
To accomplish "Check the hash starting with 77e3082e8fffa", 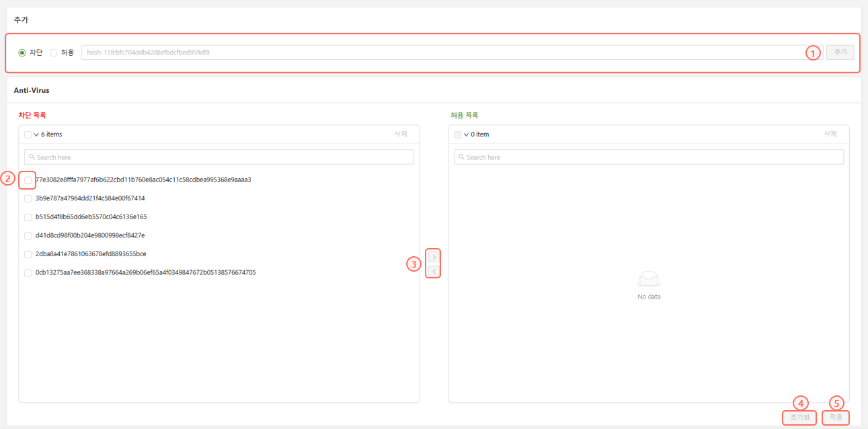I will coord(28,180).
